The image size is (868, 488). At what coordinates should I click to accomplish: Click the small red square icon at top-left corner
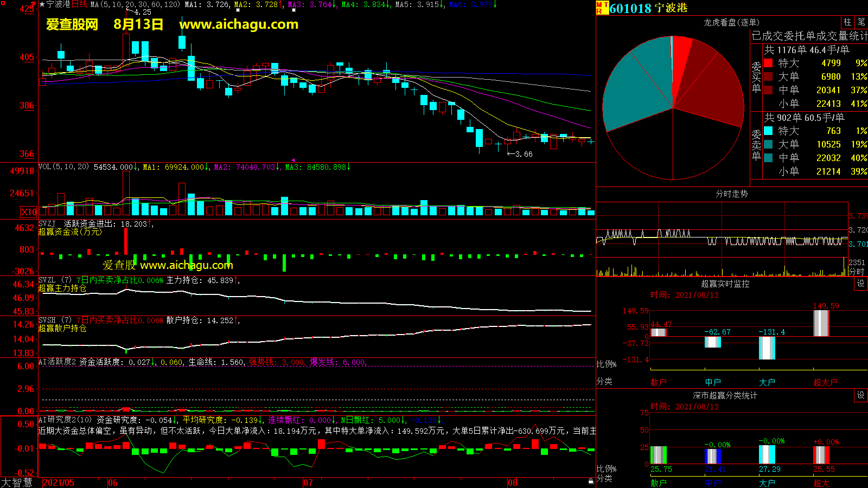coord(3,3)
